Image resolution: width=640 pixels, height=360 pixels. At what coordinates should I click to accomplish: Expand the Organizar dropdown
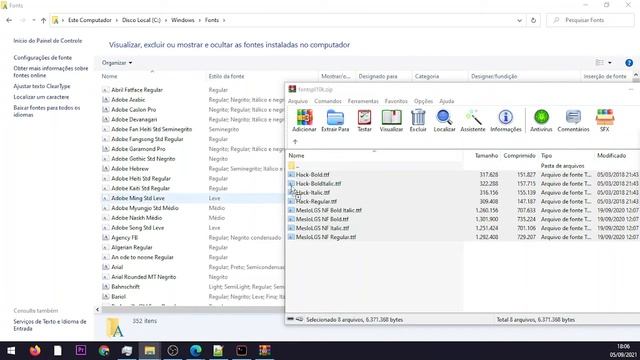(x=117, y=63)
